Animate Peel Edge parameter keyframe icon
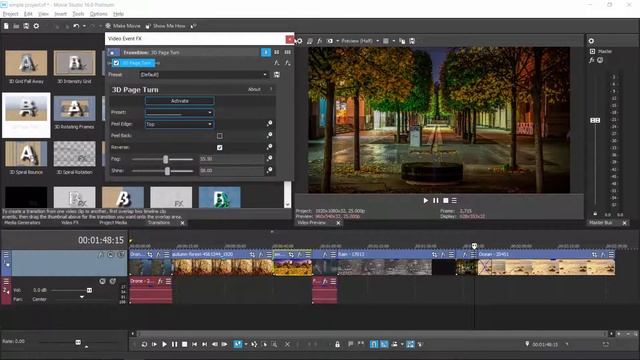 pyautogui.click(x=269, y=123)
